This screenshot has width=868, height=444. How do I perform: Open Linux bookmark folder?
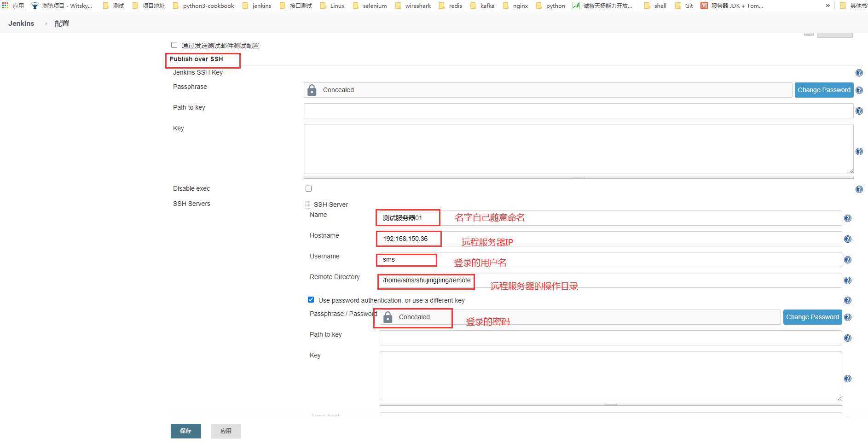pyautogui.click(x=332, y=6)
